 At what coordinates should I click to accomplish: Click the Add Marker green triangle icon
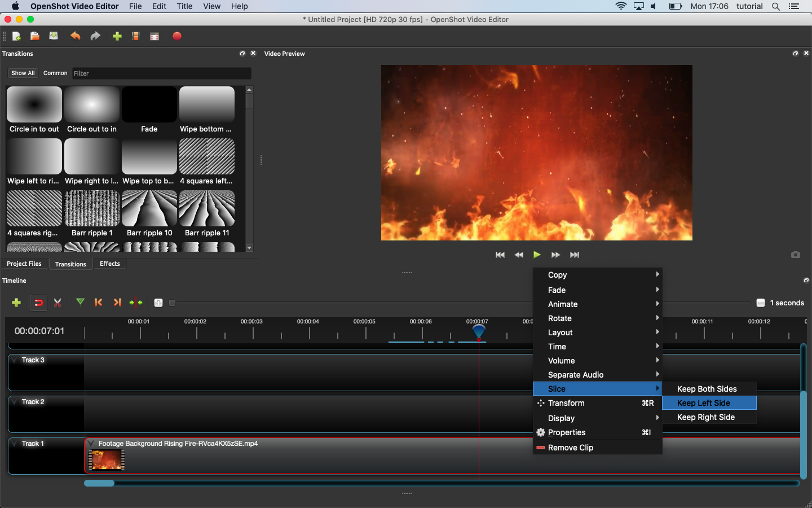[80, 302]
